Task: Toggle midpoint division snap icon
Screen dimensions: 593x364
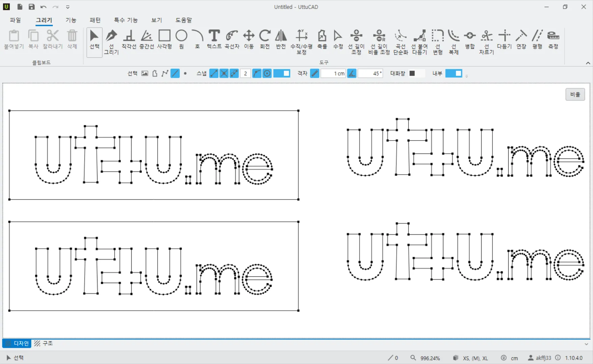Action: click(234, 73)
